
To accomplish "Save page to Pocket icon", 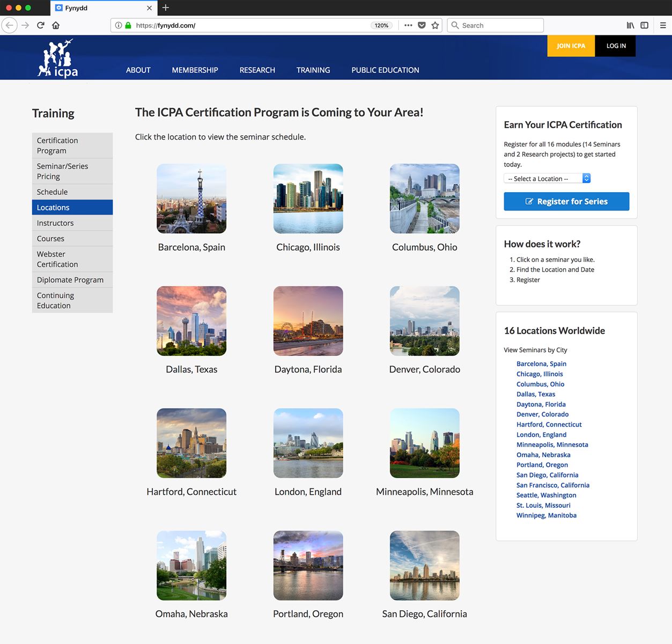I will [x=422, y=25].
